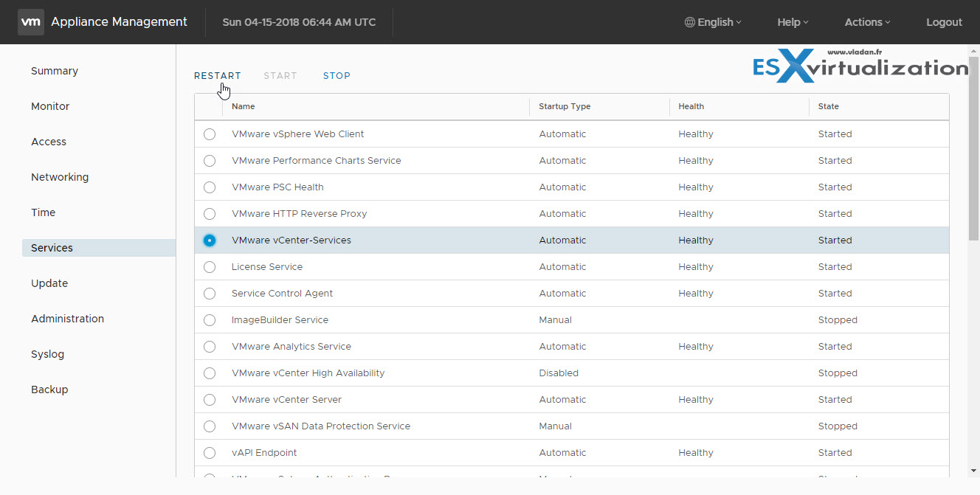
Task: Select the License Service radio button
Action: tap(210, 267)
